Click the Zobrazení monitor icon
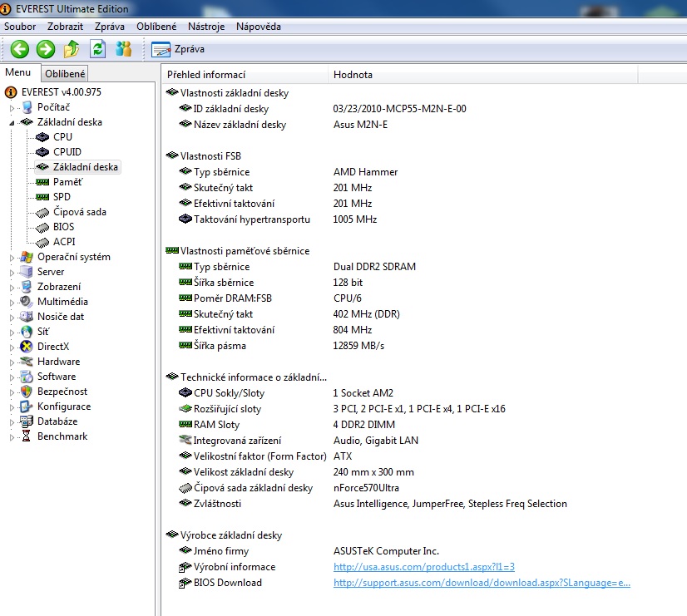The image size is (687, 616). pyautogui.click(x=27, y=286)
